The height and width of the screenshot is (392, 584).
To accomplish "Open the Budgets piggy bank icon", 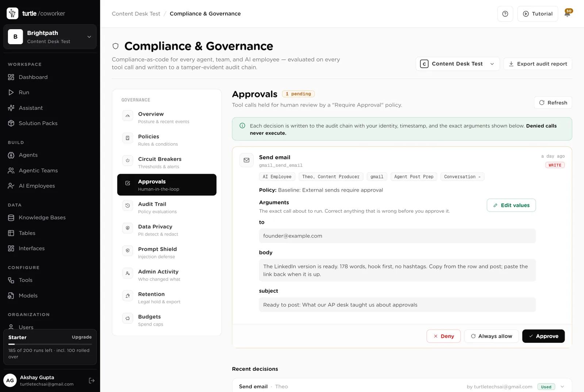I will [x=127, y=318].
